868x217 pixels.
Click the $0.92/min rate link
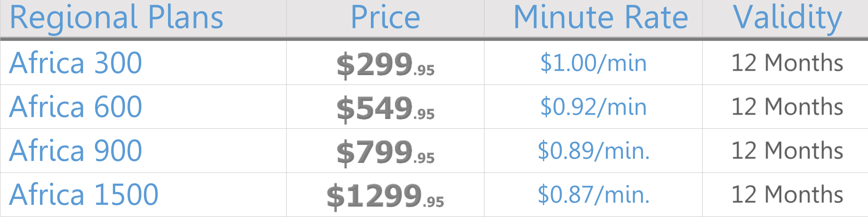593,107
